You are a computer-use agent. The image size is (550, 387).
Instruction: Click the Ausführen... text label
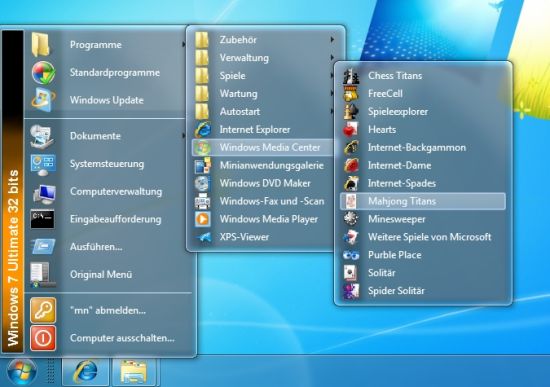[x=96, y=247]
